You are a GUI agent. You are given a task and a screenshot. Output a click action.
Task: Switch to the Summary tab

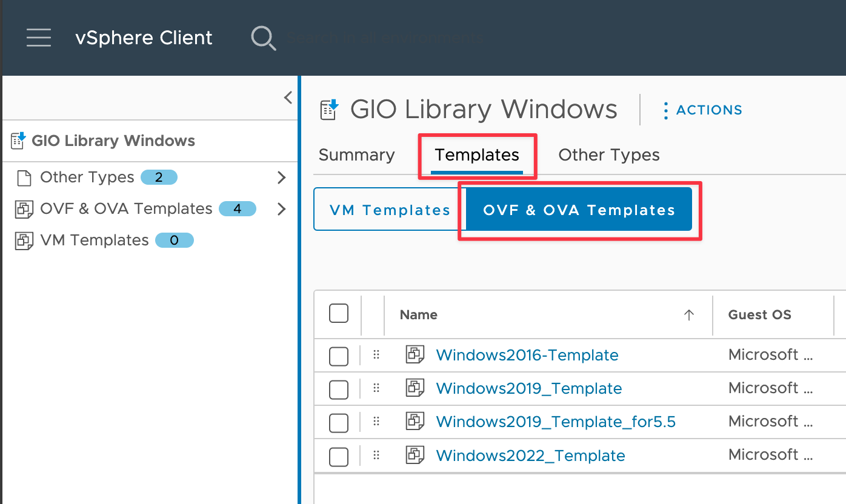pos(356,155)
